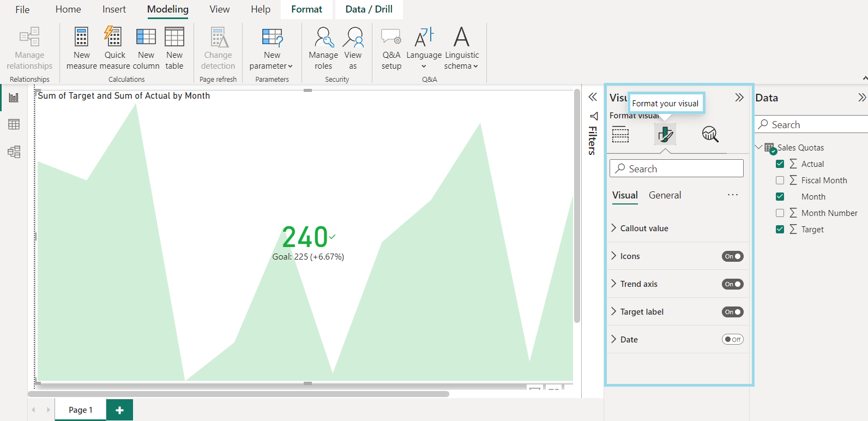
Task: Select Page 1 tab
Action: [81, 410]
